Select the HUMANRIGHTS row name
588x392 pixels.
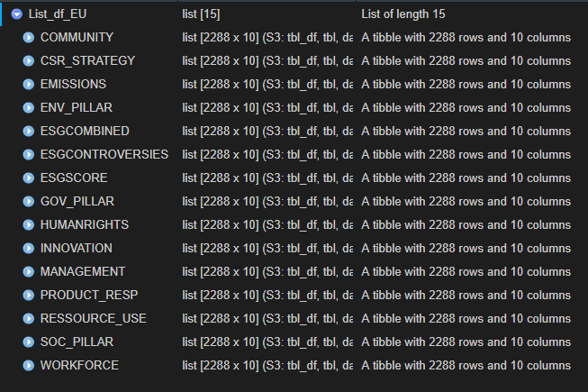click(x=85, y=224)
